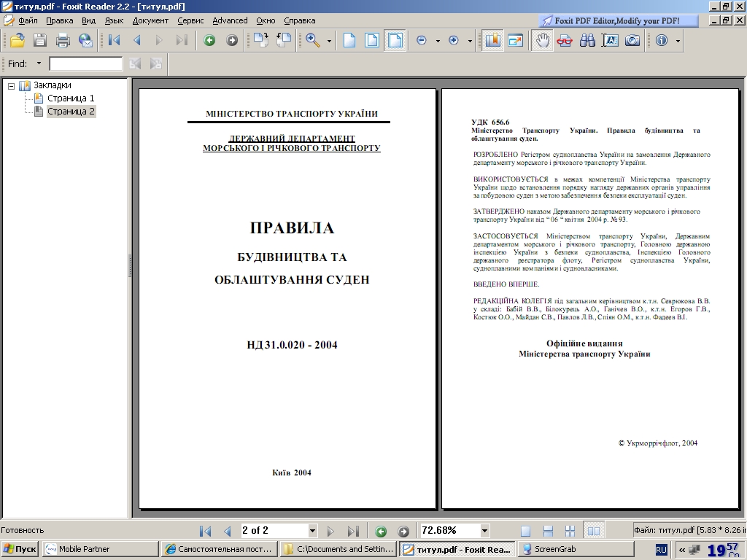Open the Advanced menu
Screen dimensions: 747x560
pyautogui.click(x=230, y=20)
